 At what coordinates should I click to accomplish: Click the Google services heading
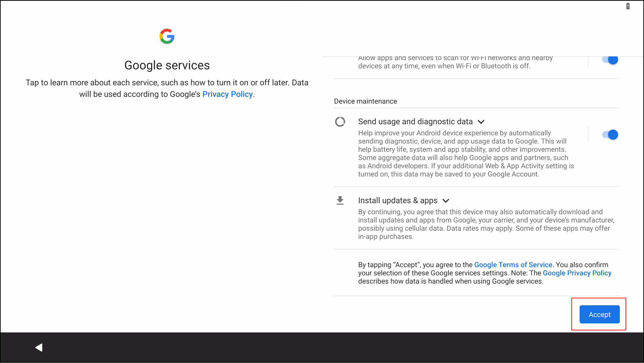click(x=167, y=65)
